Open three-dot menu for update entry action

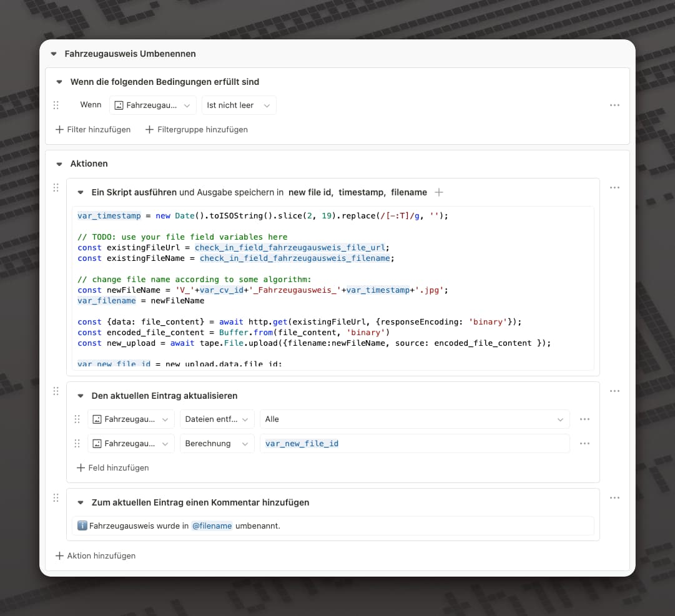point(614,391)
